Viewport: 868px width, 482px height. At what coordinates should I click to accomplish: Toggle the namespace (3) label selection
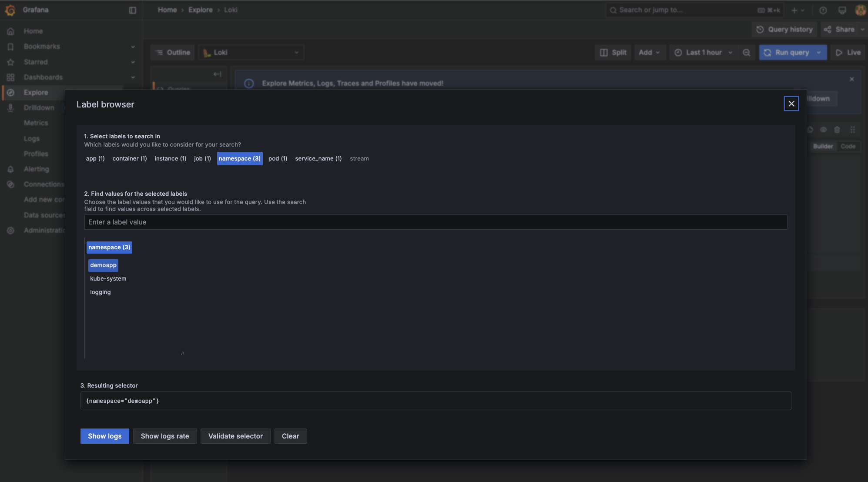point(239,158)
